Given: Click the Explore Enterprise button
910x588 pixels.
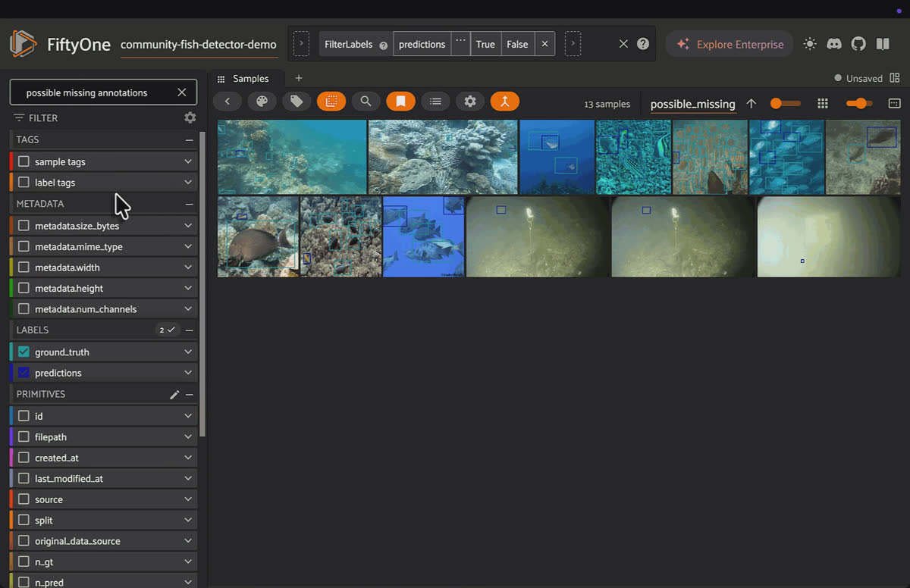Looking at the screenshot, I should tap(730, 44).
